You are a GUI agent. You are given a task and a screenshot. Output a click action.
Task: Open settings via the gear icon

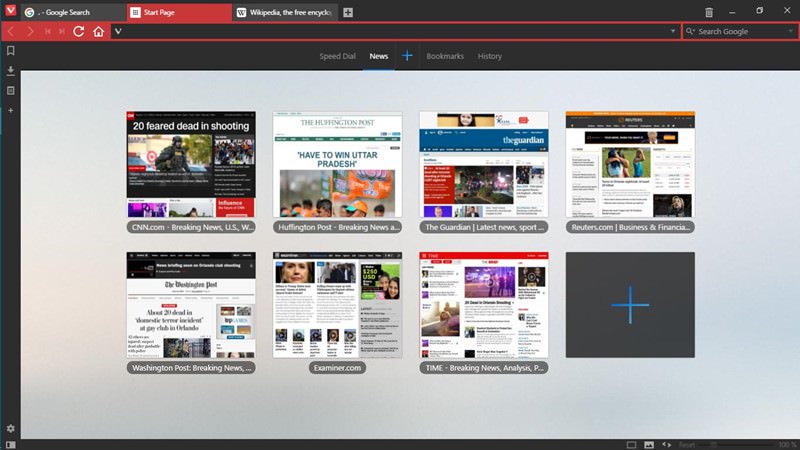(10, 429)
